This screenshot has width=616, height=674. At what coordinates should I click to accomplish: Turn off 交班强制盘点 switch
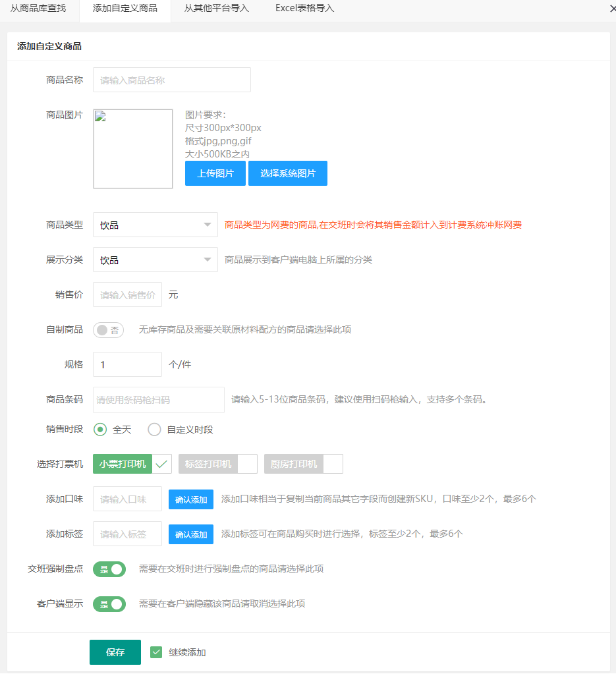109,569
